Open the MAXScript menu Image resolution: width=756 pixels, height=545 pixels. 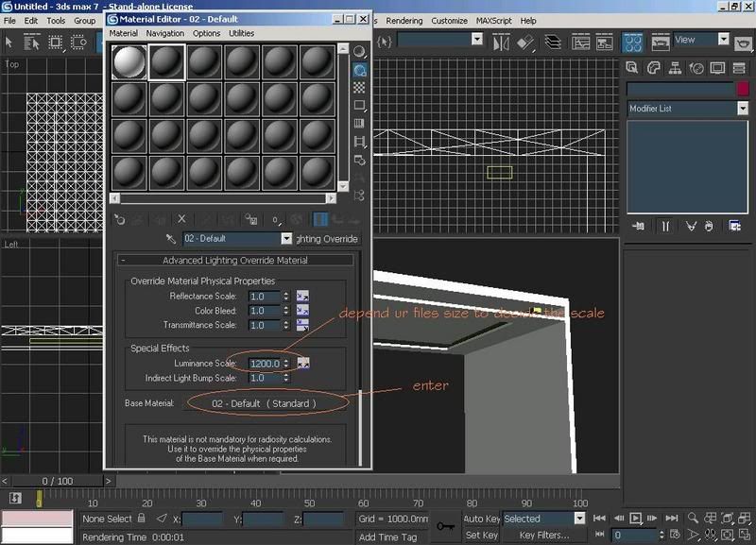[494, 20]
